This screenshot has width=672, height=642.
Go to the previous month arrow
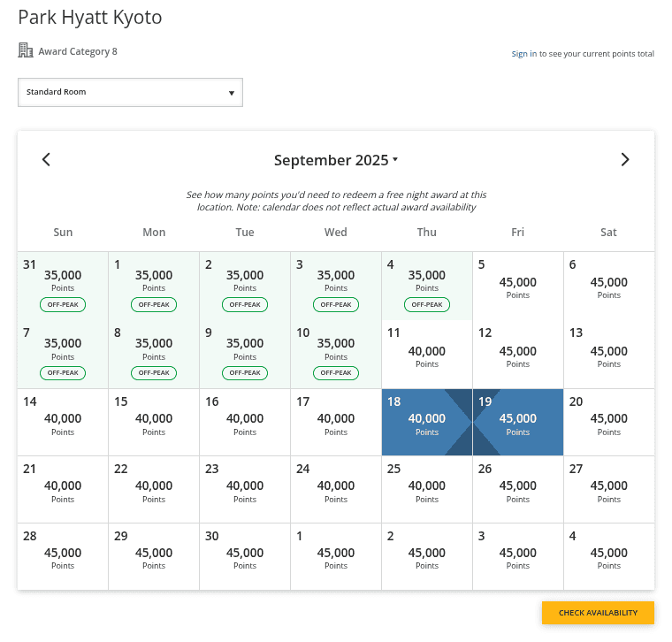pyautogui.click(x=46, y=159)
